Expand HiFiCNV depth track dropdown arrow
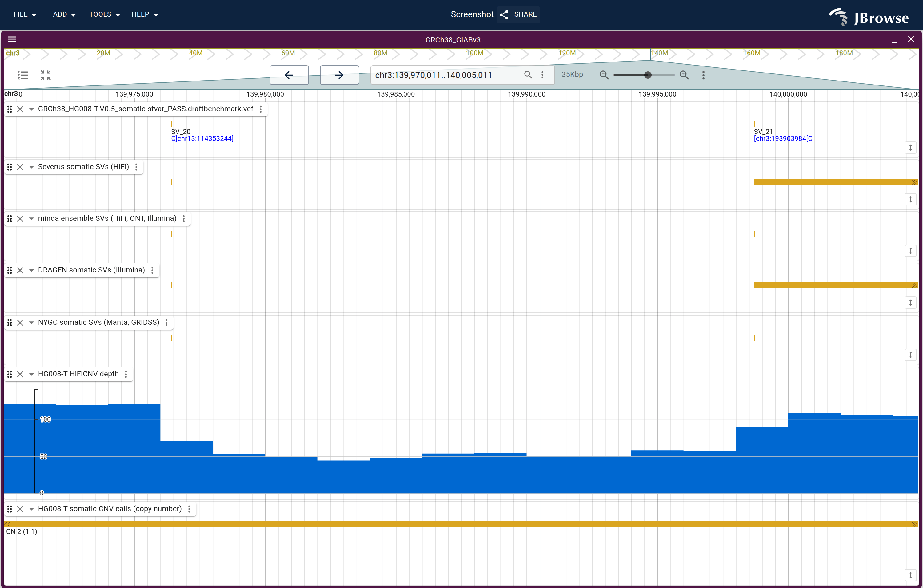Image resolution: width=923 pixels, height=588 pixels. coord(31,374)
